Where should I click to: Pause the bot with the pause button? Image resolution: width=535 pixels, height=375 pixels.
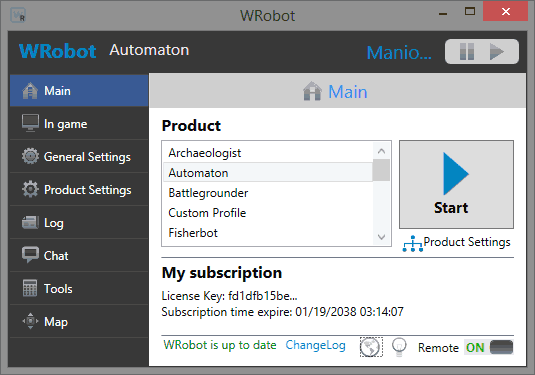coord(467,52)
